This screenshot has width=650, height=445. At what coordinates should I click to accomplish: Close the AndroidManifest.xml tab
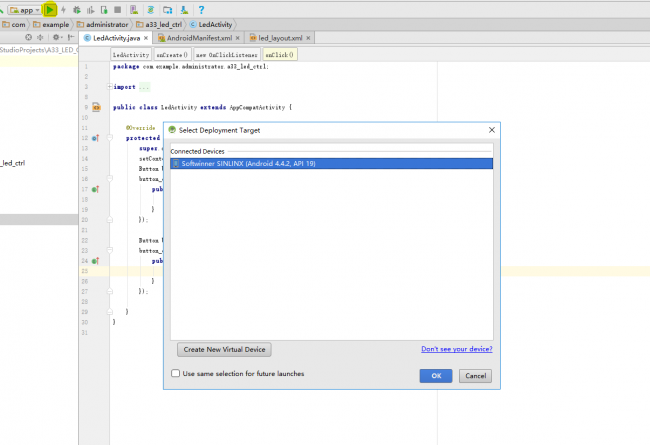tap(238, 38)
